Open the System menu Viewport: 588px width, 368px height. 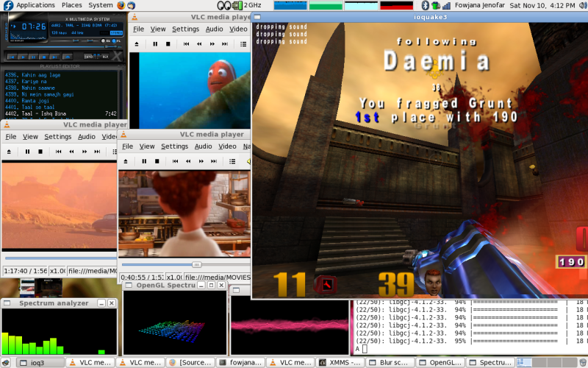[101, 5]
